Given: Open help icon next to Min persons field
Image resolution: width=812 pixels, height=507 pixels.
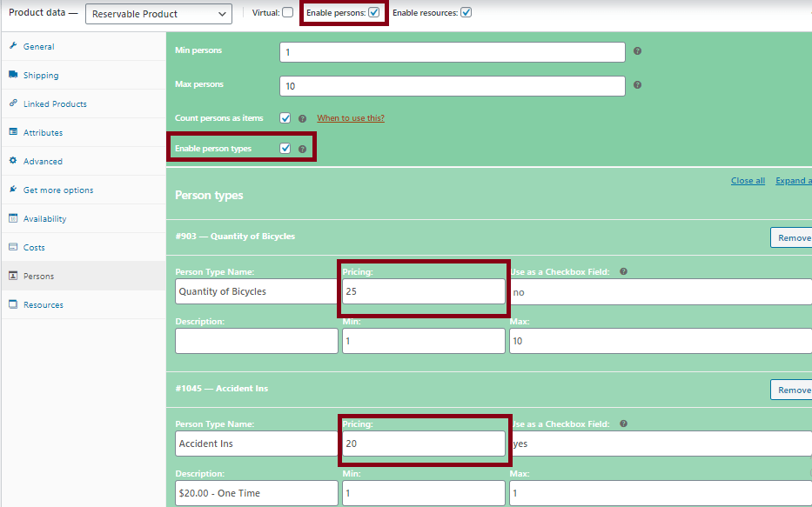Looking at the screenshot, I should point(637,52).
